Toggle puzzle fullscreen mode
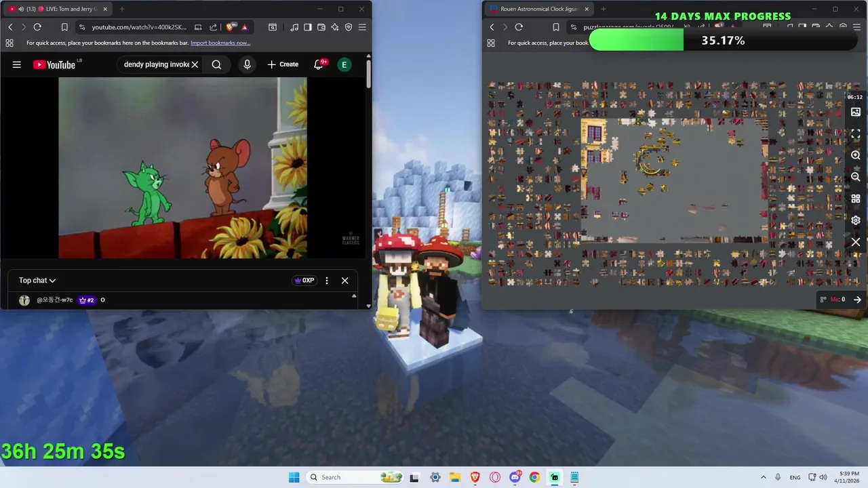 [x=856, y=134]
